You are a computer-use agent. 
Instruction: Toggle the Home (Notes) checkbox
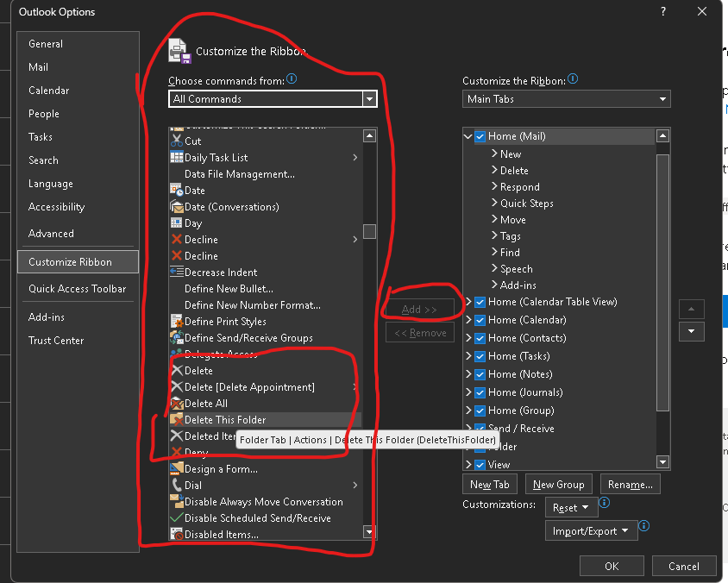(x=480, y=374)
